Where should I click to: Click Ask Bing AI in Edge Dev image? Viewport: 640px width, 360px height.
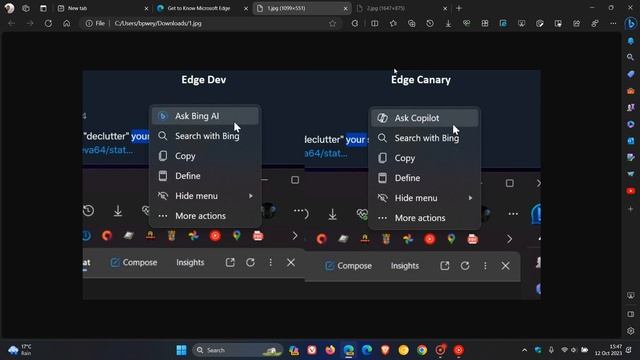205,116
